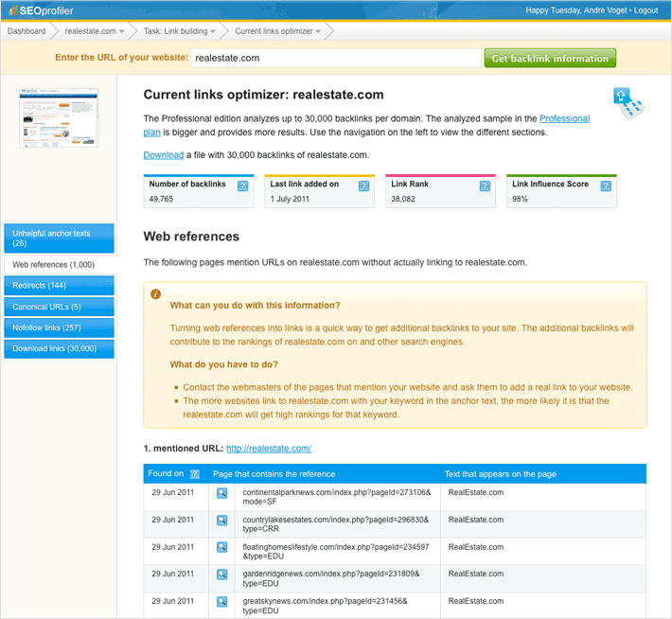Click help icon beside Number of backlinks
This screenshot has width=672, height=619.
(x=243, y=186)
